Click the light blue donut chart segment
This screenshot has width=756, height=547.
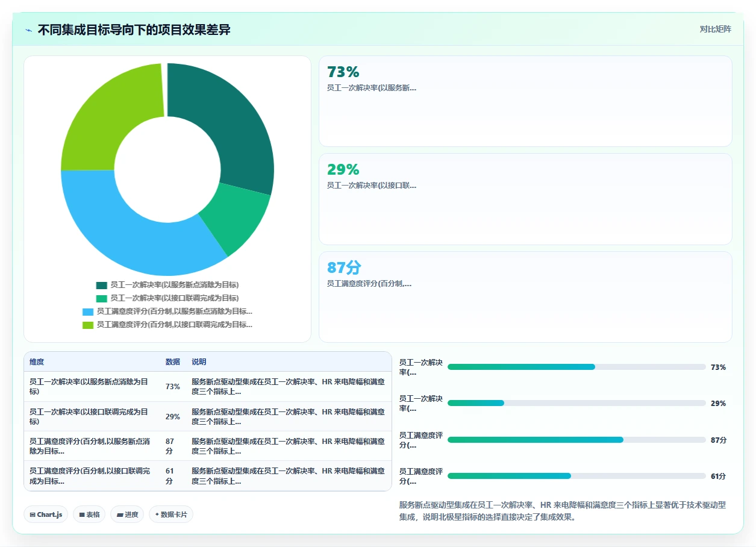pos(133,229)
